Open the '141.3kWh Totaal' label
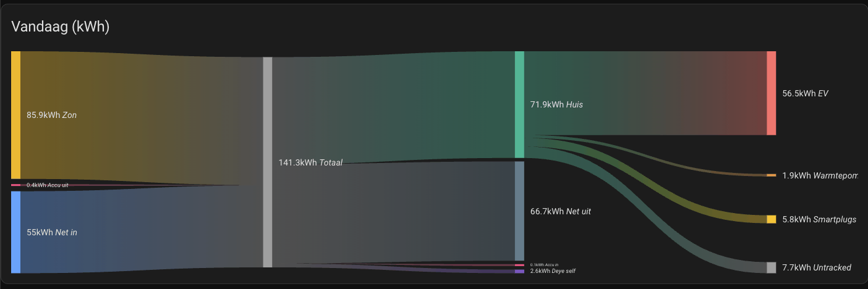This screenshot has width=868, height=289. [x=310, y=162]
